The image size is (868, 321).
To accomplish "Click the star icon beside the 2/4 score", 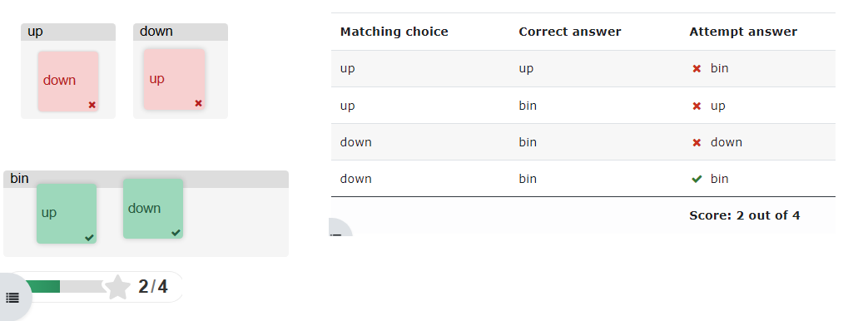I will click(118, 287).
